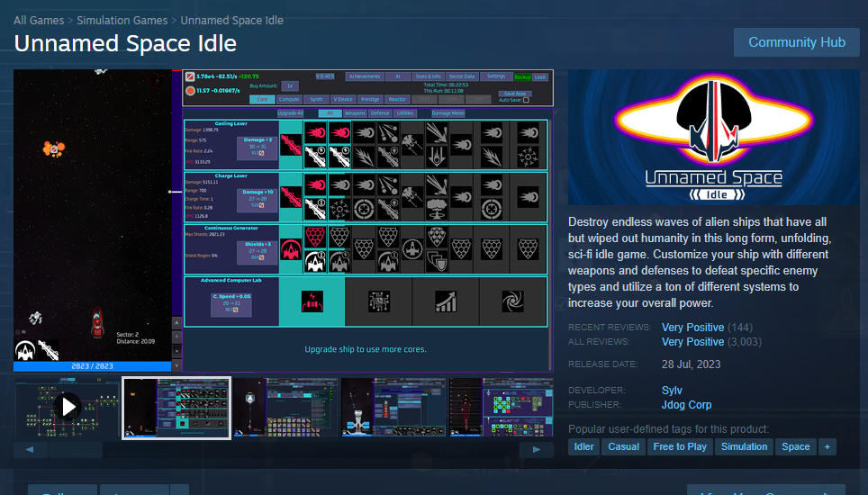This screenshot has width=868, height=495.
Task: Open the Reactor tab
Action: [x=397, y=100]
